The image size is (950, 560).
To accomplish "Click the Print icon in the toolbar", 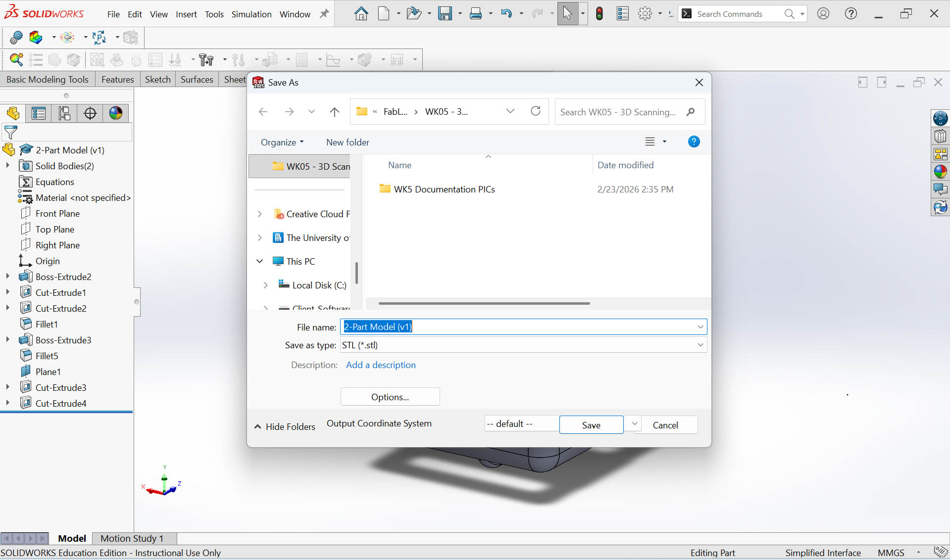I will [475, 14].
